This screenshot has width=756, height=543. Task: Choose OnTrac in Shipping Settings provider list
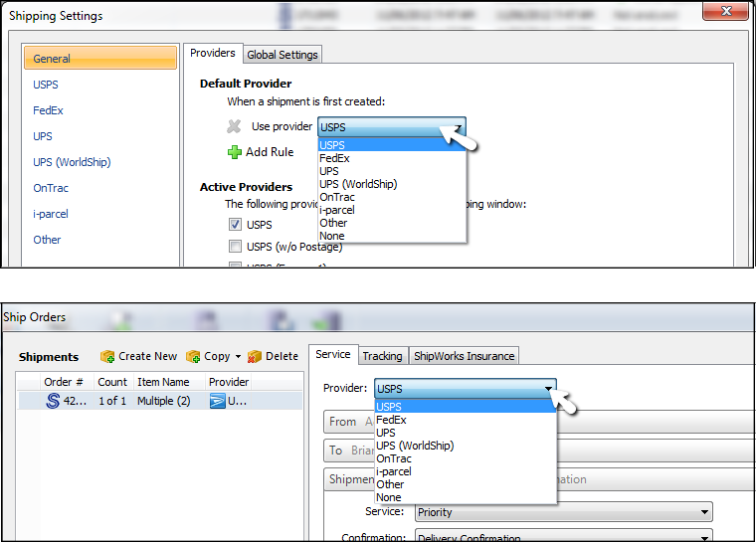click(392, 197)
